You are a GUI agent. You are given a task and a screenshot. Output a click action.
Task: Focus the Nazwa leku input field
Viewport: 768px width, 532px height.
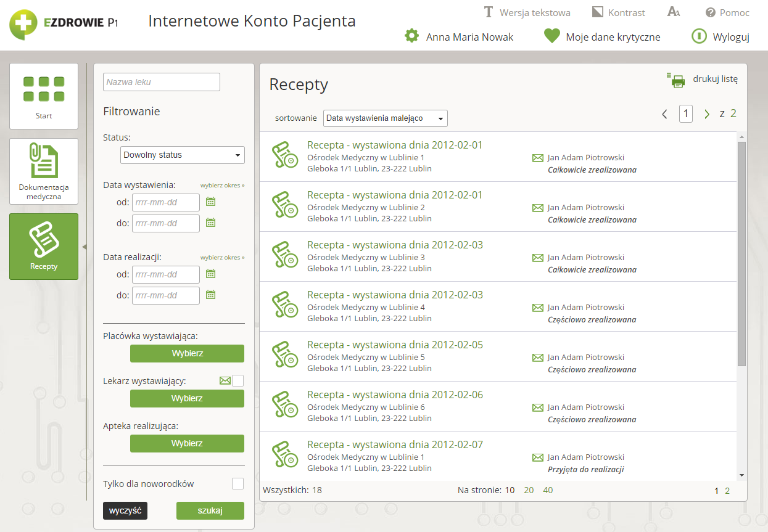click(162, 82)
